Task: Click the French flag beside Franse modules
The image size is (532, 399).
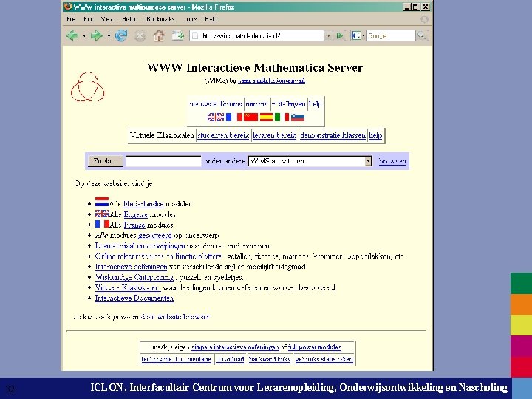Action: [x=102, y=224]
